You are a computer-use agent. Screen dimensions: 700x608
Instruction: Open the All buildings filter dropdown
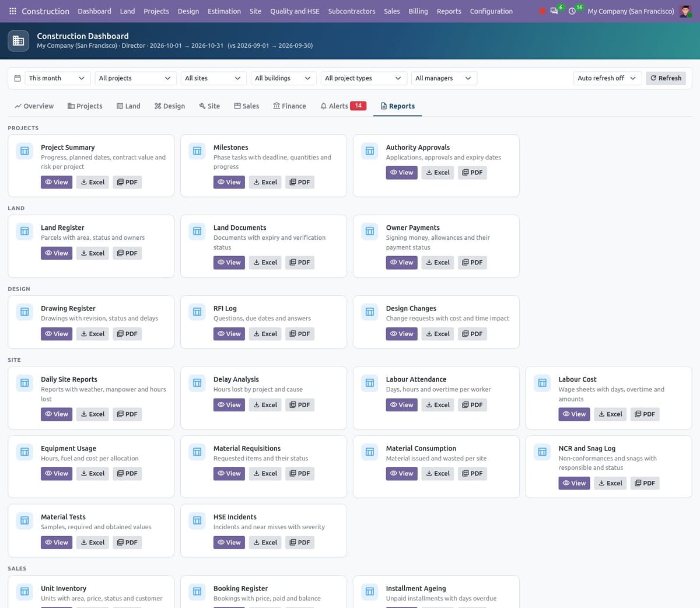[283, 78]
